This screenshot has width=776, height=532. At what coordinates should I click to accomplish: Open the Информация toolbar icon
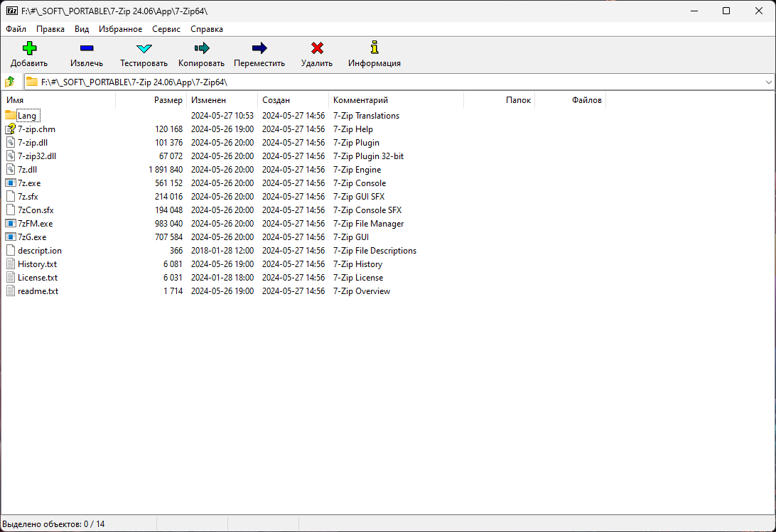(374, 48)
